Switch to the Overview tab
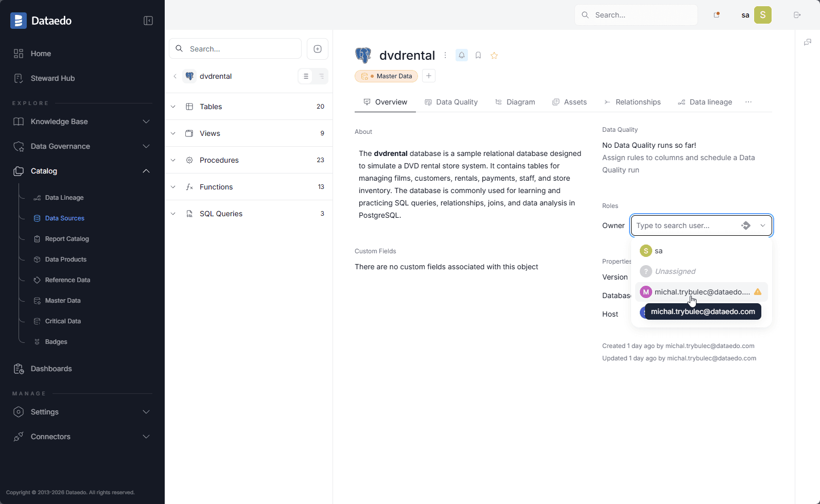 click(385, 102)
